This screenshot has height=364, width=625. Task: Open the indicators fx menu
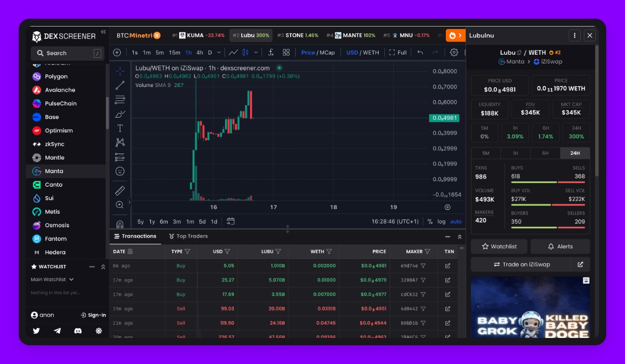pyautogui.click(x=271, y=53)
